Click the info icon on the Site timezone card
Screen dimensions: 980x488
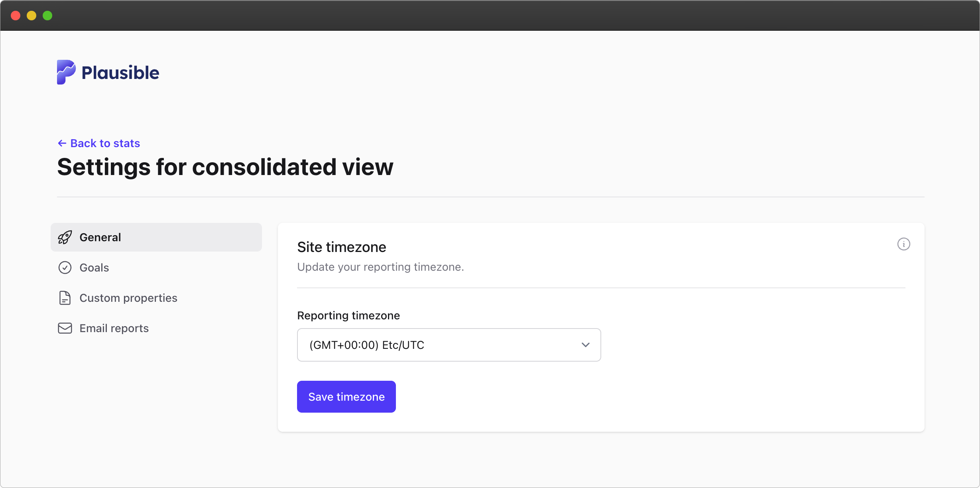(x=904, y=244)
